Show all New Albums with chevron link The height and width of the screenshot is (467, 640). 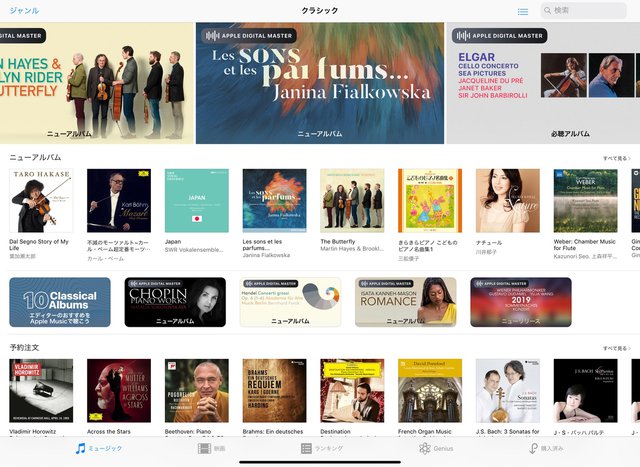(x=617, y=158)
